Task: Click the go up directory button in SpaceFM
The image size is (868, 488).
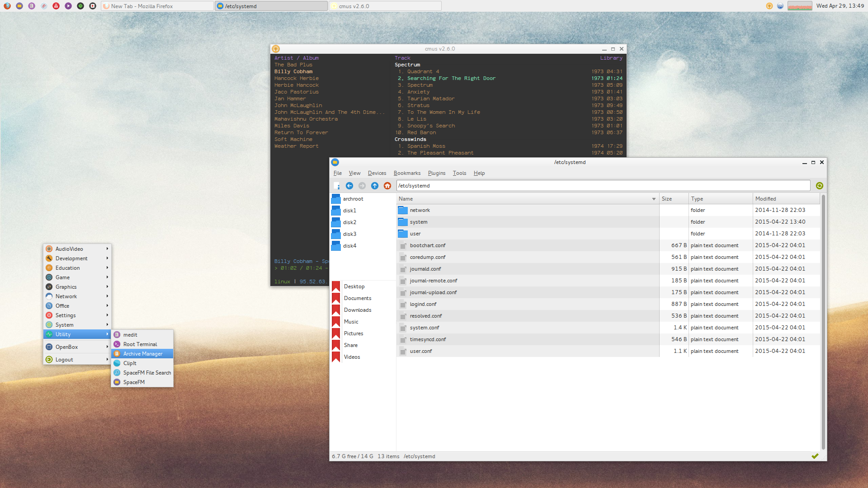Action: (x=374, y=185)
